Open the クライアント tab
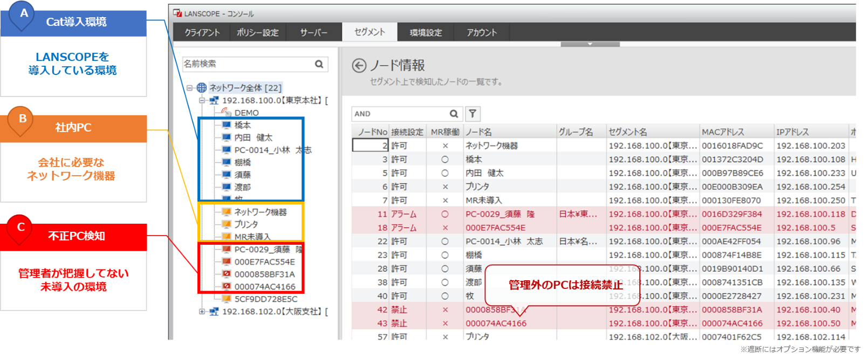Viewport: 868px width, 359px height. click(202, 32)
